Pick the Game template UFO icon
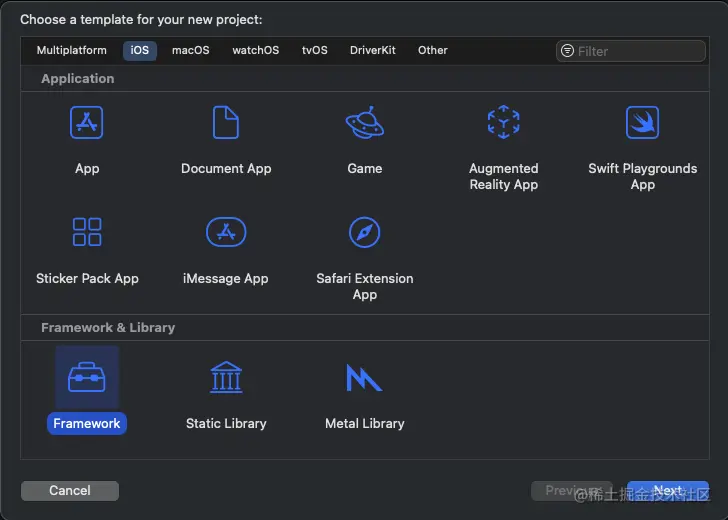The height and width of the screenshot is (520, 728). 365,123
